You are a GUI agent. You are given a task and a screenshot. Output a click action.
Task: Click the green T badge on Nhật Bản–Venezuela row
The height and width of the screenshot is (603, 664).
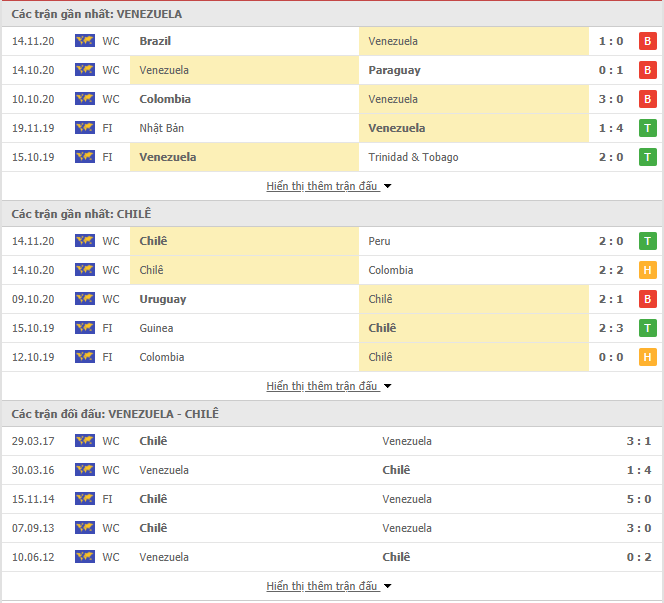point(647,128)
